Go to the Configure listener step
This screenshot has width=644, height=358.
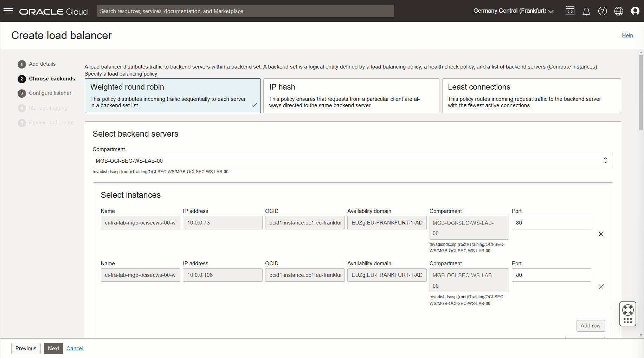pos(45,93)
